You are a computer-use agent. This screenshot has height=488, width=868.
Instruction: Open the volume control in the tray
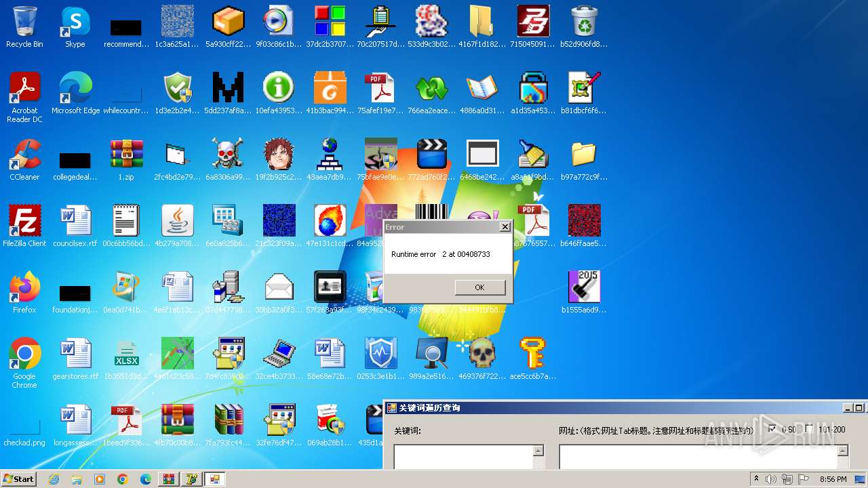(771, 479)
